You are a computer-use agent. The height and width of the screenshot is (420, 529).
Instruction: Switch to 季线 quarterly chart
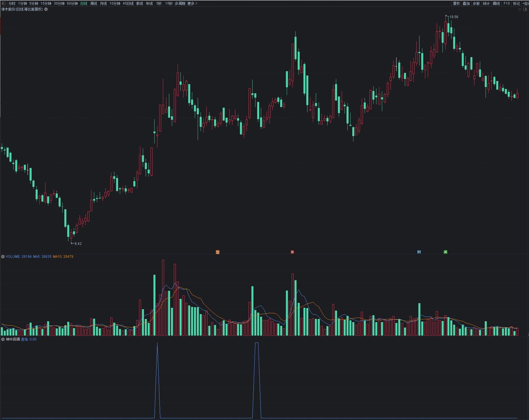140,3
